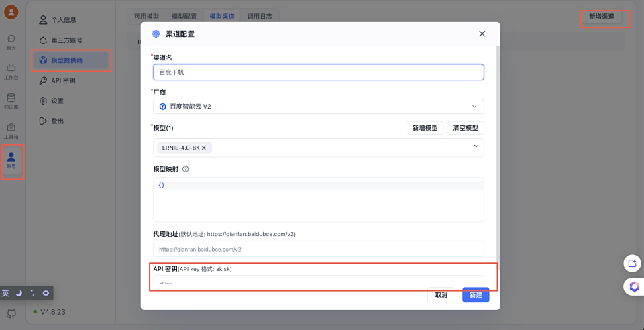The width and height of the screenshot is (644, 330).
Task: Expand the model selection dropdown arrow
Action: click(x=476, y=146)
